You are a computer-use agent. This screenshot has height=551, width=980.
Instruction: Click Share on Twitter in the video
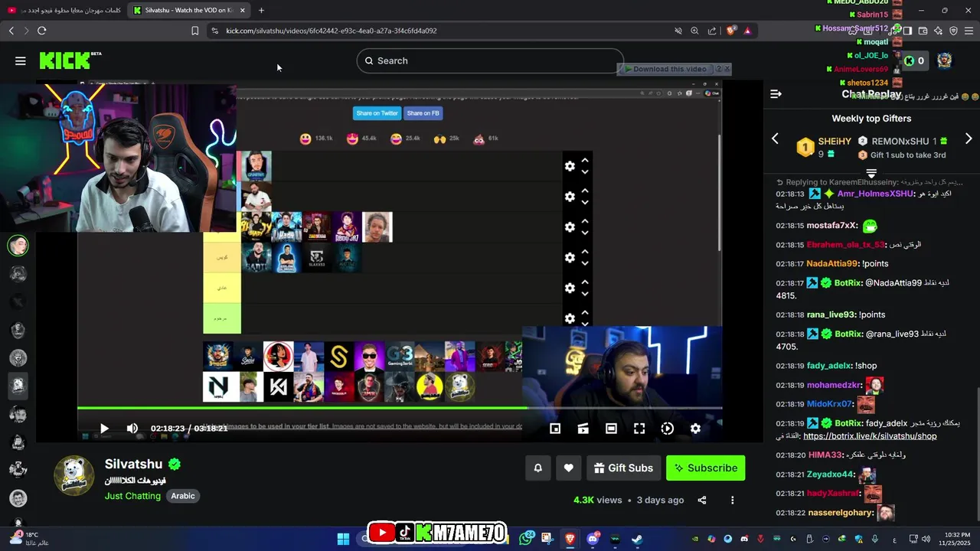coord(377,113)
